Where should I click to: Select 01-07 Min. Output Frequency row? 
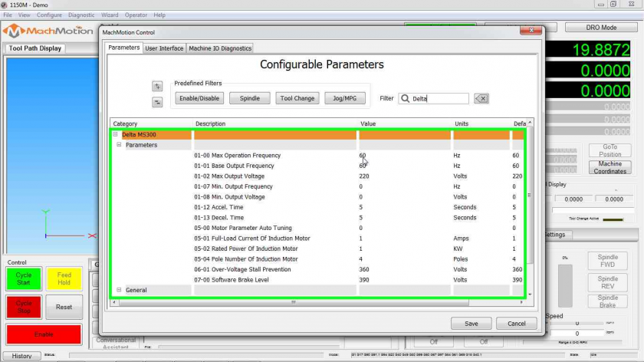(318, 186)
